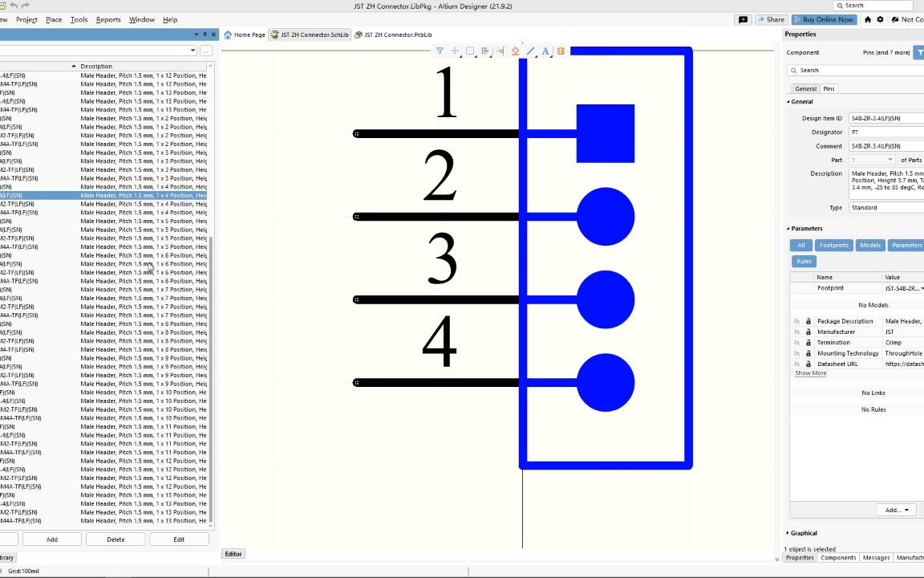Image resolution: width=924 pixels, height=578 pixels.
Task: Collapse the Parameters section
Action: pyautogui.click(x=788, y=228)
